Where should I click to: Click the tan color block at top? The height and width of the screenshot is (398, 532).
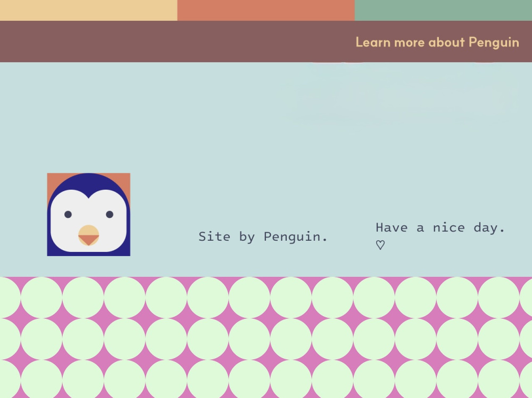click(x=88, y=10)
